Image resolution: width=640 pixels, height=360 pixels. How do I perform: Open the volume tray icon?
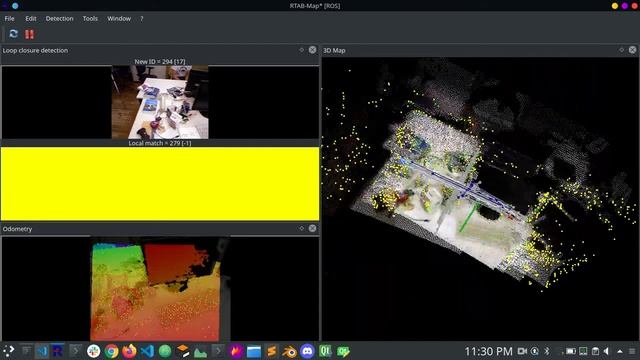click(607, 351)
